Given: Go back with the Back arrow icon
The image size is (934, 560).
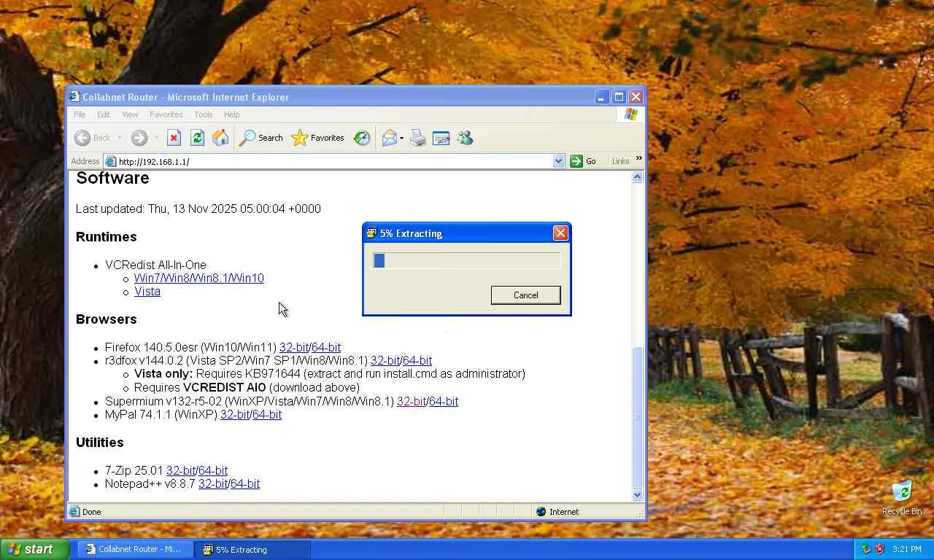Looking at the screenshot, I should 82,138.
